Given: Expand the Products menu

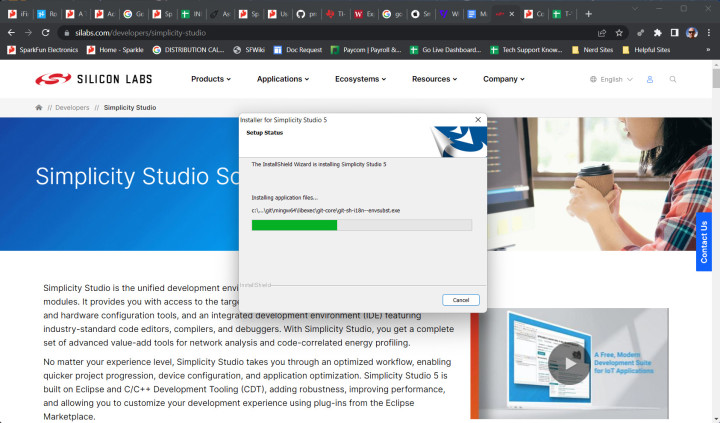Looking at the screenshot, I should 211,79.
